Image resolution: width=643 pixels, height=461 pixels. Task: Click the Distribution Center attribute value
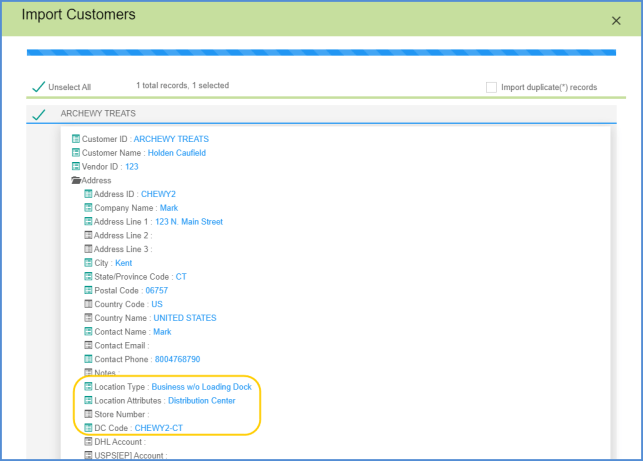[202, 400]
